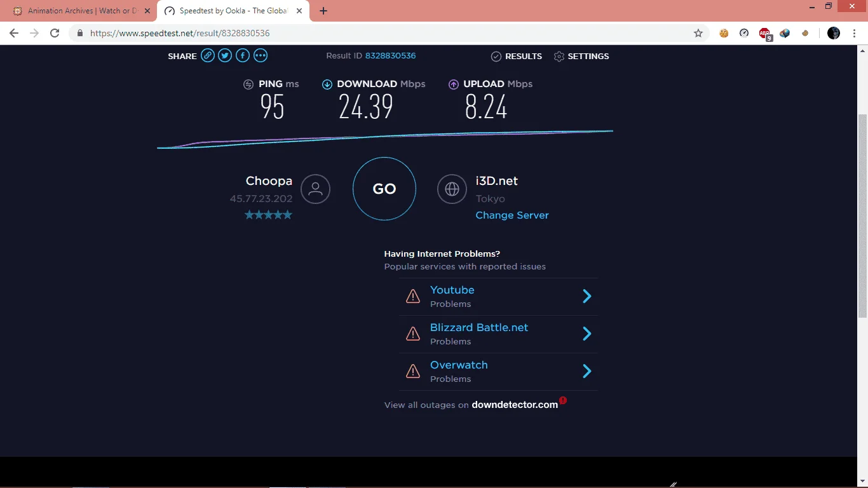Open the Chrome profile avatar
The image size is (868, 488).
pyautogui.click(x=834, y=33)
